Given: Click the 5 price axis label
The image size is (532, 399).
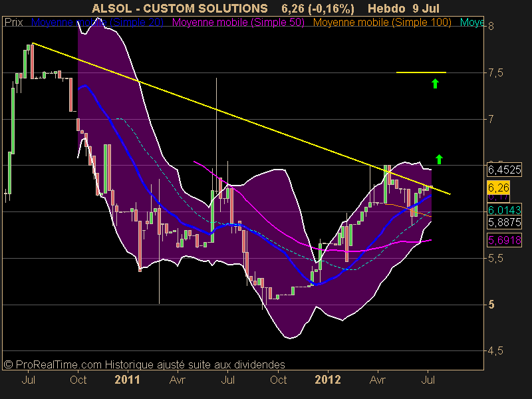Looking at the screenshot, I should (491, 305).
